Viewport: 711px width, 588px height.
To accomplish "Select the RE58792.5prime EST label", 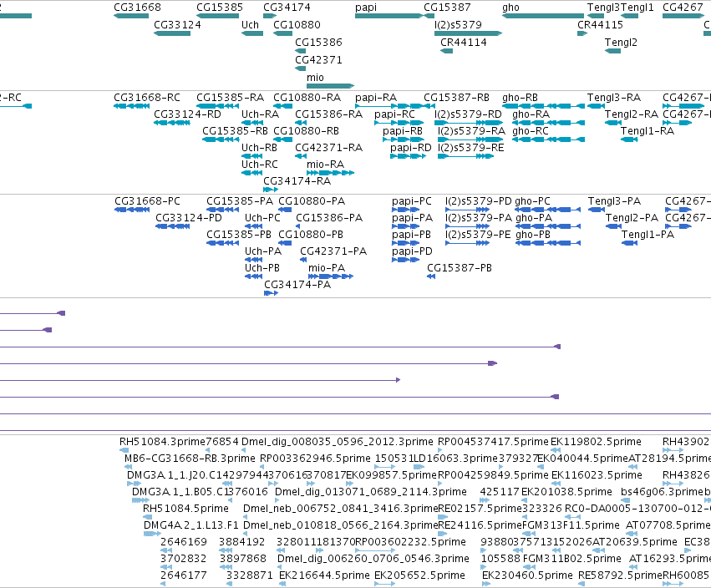I will [620, 575].
